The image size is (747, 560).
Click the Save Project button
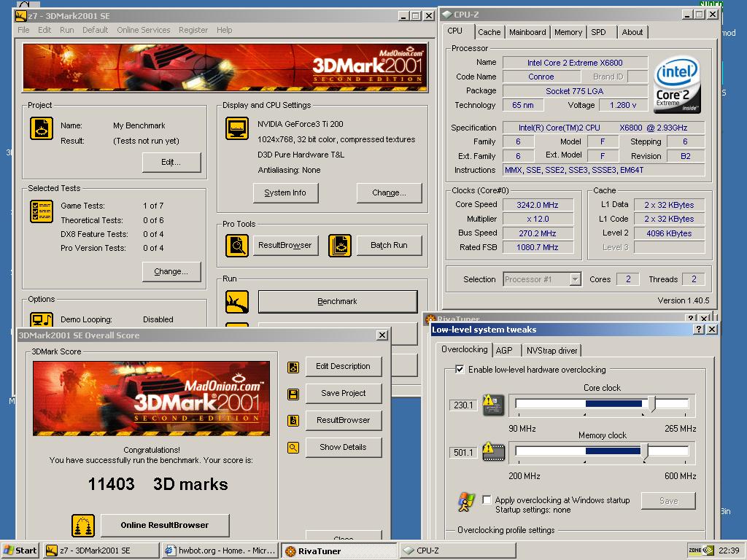click(x=344, y=393)
